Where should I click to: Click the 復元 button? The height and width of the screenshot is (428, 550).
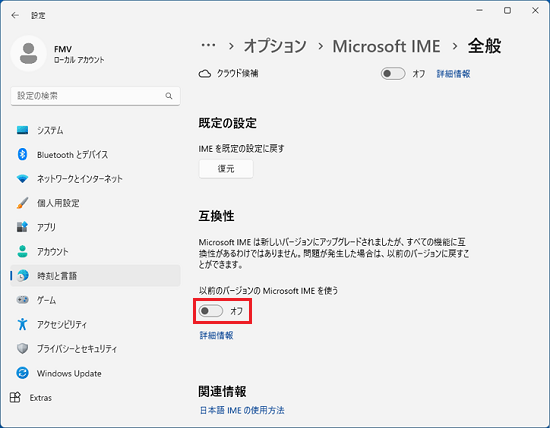226,169
